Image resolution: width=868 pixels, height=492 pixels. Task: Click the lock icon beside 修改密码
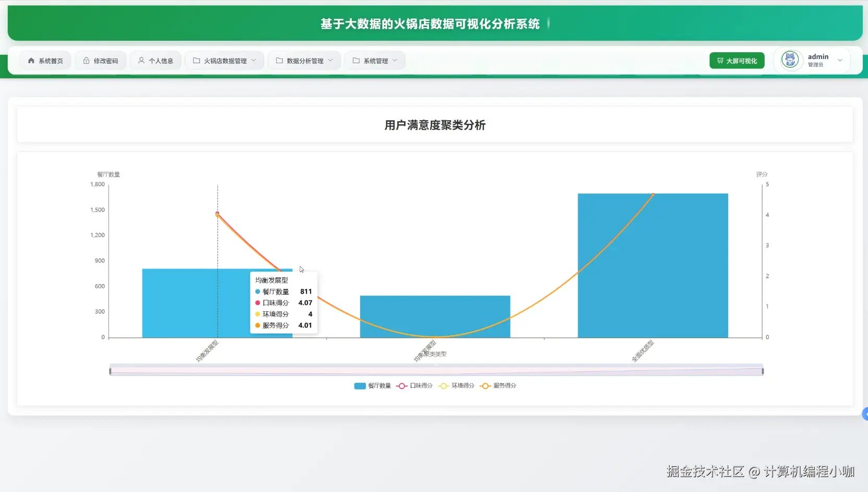click(86, 61)
